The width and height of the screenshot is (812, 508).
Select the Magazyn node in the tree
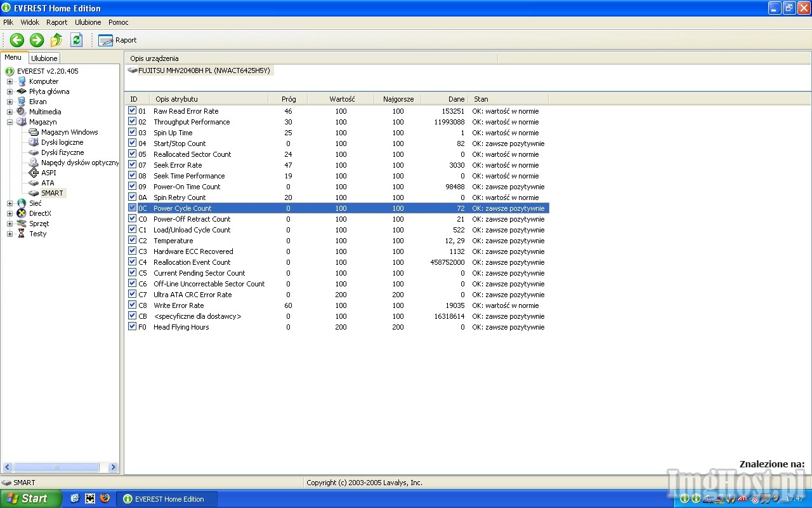tap(43, 122)
